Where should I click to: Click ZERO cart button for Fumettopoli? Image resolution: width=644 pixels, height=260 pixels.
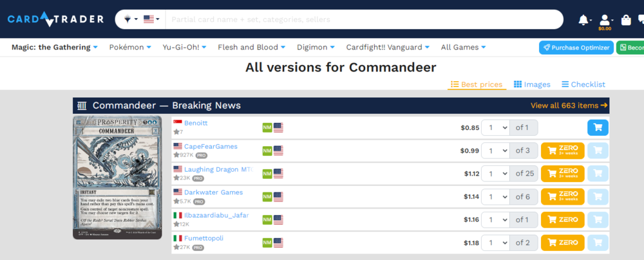click(x=562, y=243)
